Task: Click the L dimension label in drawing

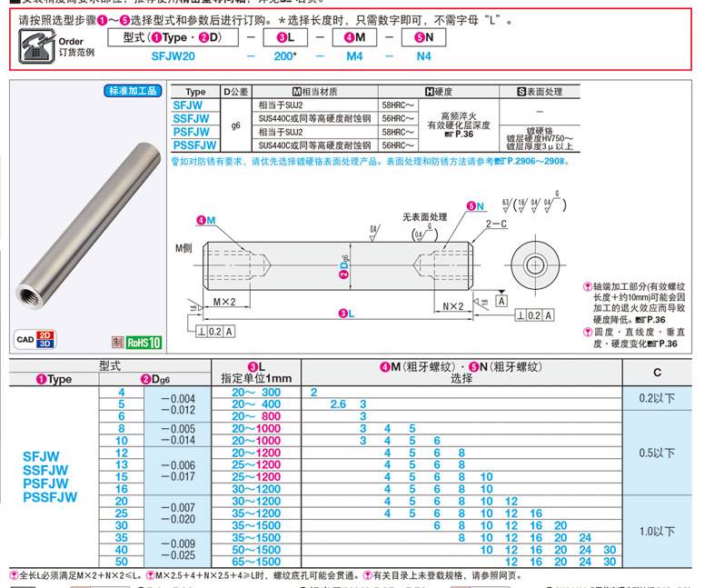Action: point(344,314)
